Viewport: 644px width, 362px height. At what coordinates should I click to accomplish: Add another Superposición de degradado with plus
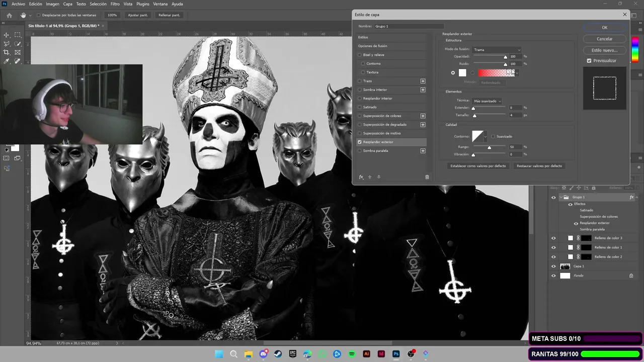423,124
